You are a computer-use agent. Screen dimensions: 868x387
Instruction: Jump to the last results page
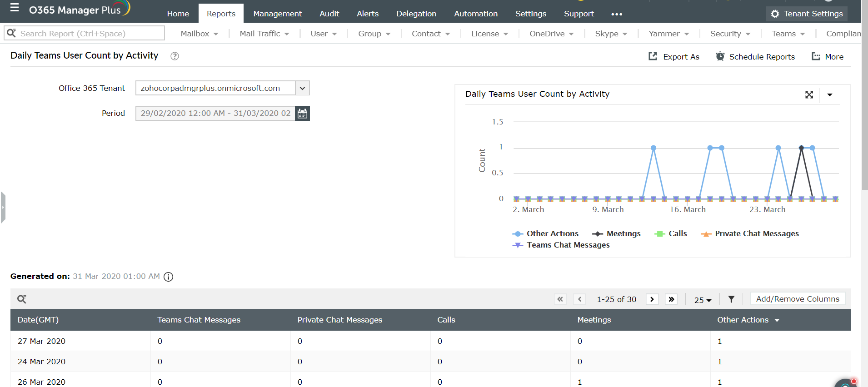pyautogui.click(x=671, y=299)
